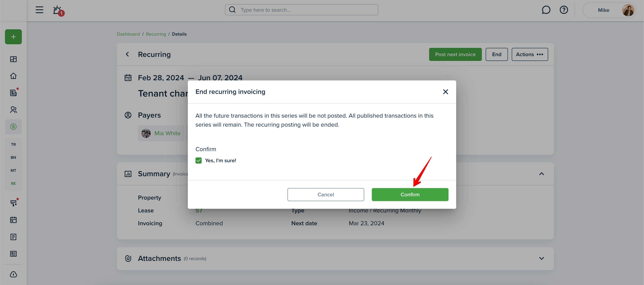Select the TR accounting submenu item
Viewport: 644px width, 285px height.
(x=13, y=144)
